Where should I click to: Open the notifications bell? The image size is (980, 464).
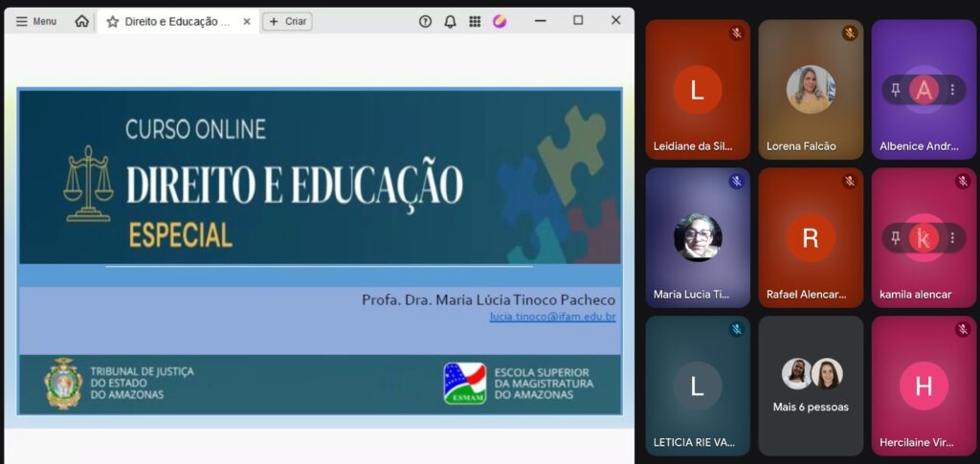[x=450, y=21]
